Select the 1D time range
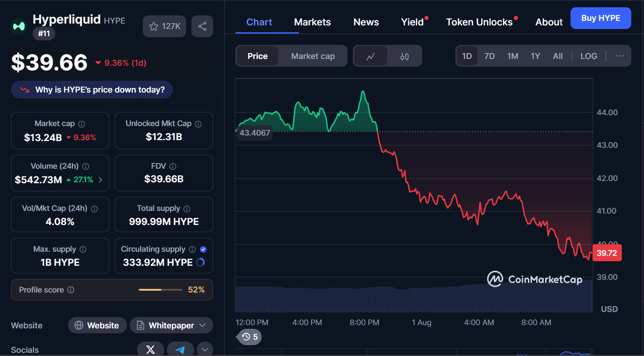This screenshot has width=644, height=356. click(467, 56)
